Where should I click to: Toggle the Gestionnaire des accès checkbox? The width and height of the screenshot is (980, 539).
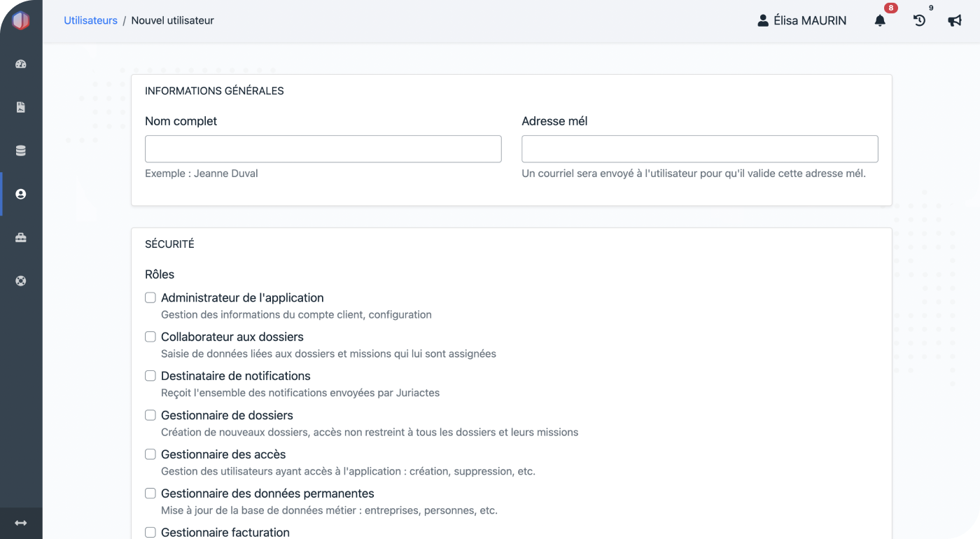(x=150, y=454)
